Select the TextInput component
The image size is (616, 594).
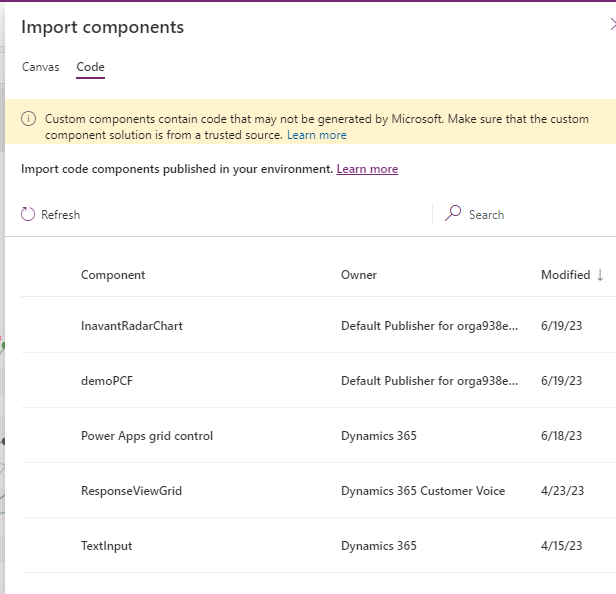(106, 546)
